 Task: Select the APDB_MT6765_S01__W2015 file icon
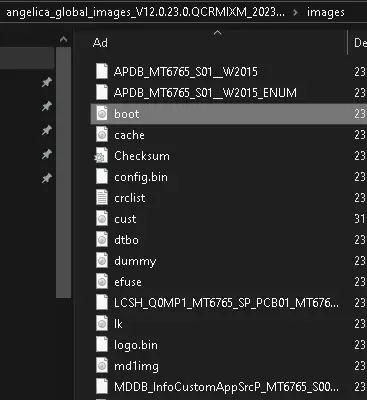[102, 71]
